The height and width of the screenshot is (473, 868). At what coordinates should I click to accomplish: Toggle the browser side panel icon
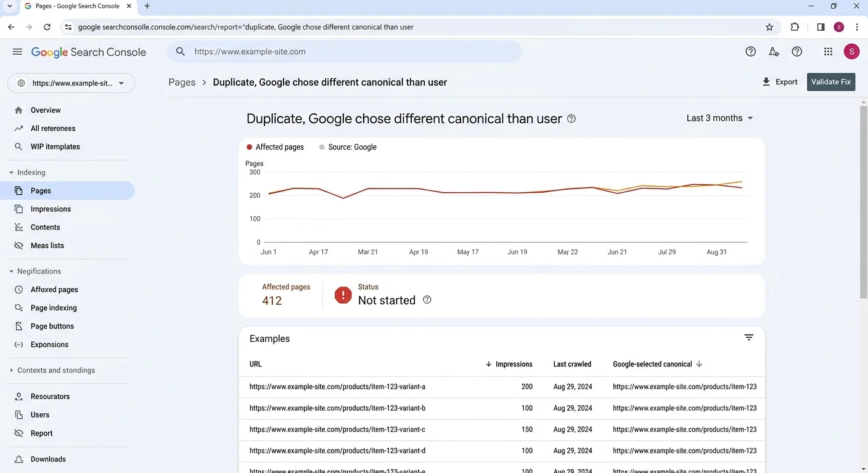point(821,27)
